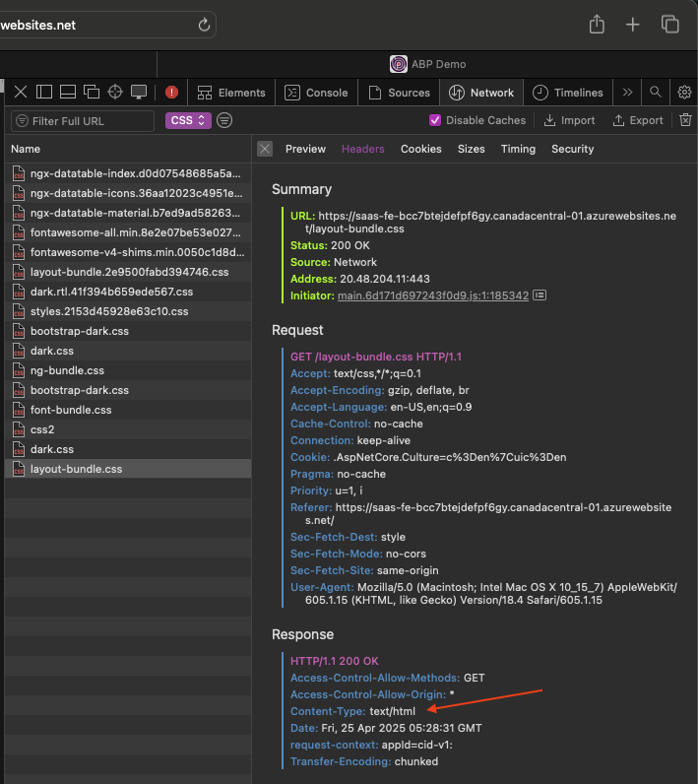Click the filter options circle button
Image resolution: width=698 pixels, height=784 pixels.
coord(224,120)
